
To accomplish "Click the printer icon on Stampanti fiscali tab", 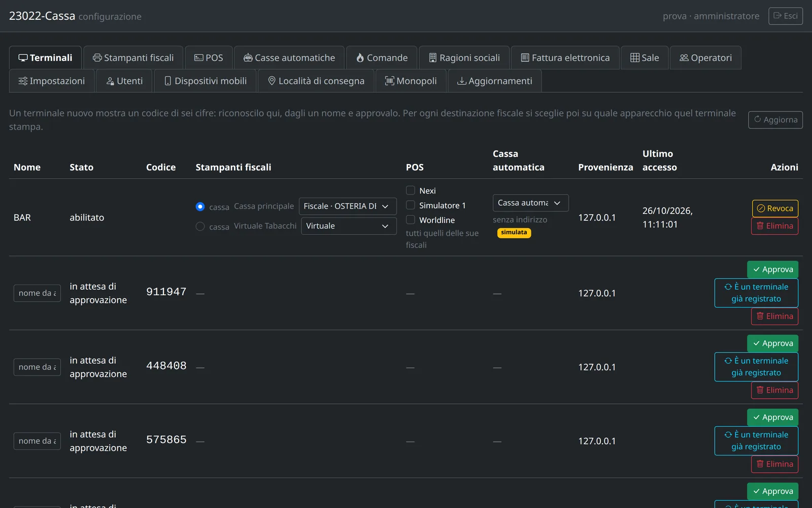I will point(97,58).
